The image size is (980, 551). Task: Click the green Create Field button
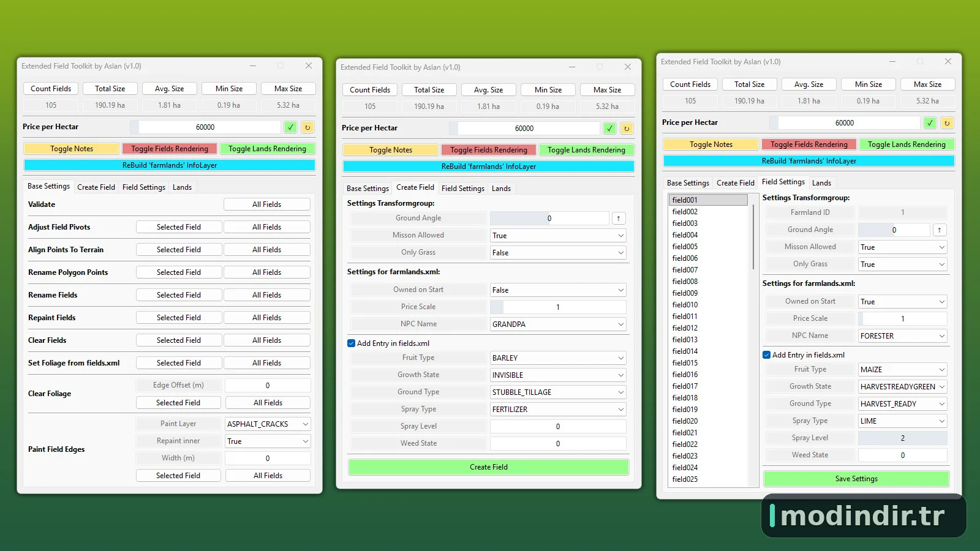tap(489, 467)
